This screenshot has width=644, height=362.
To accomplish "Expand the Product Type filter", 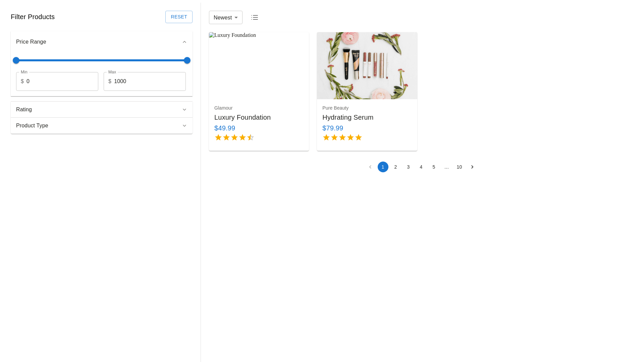I will point(101,126).
